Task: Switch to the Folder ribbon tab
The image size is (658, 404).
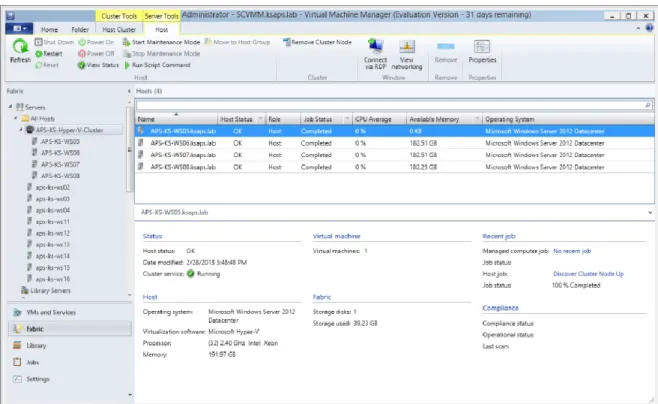Action: click(80, 29)
